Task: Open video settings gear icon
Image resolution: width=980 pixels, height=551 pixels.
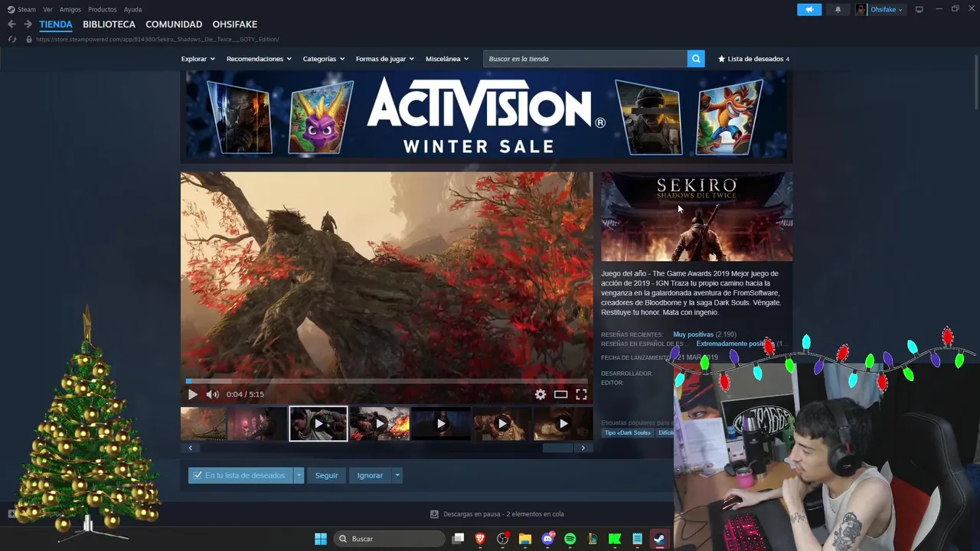Action: 541,394
